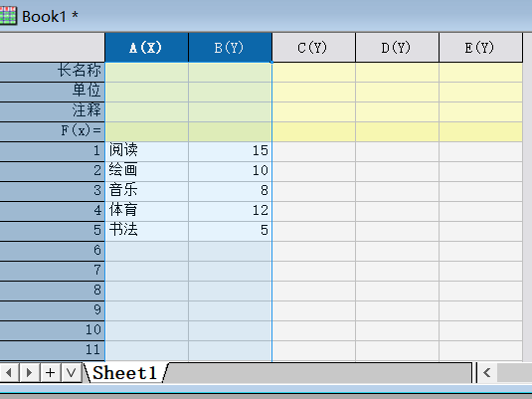Image resolution: width=532 pixels, height=399 pixels.
Task: Click the cell containing 音乐
Action: (x=146, y=191)
